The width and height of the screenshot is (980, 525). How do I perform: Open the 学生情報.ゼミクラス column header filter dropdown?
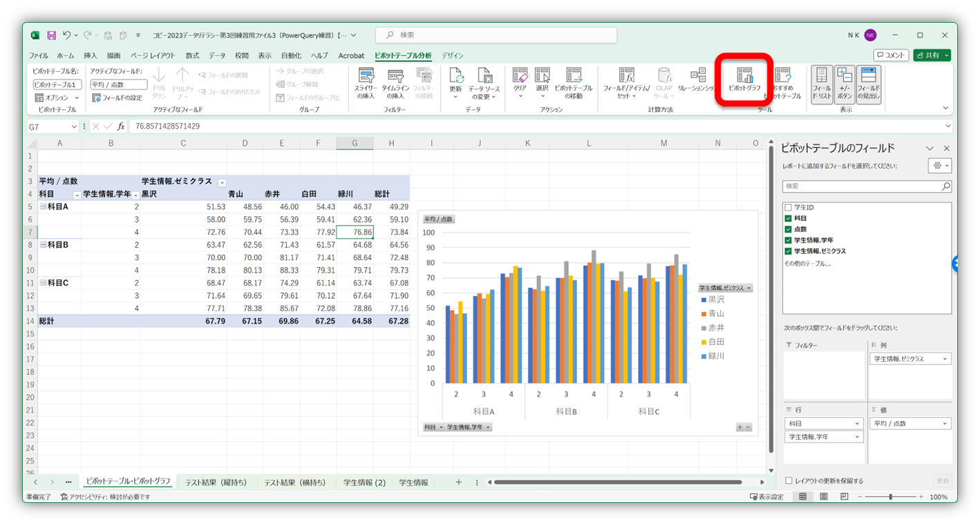222,182
